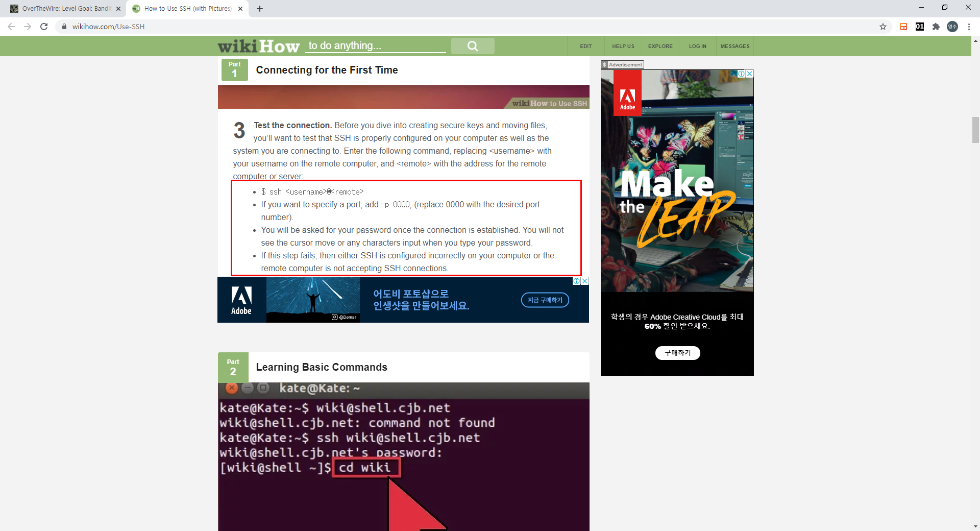Image resolution: width=980 pixels, height=531 pixels.
Task: Click the Part 2 green badge
Action: pos(233,367)
